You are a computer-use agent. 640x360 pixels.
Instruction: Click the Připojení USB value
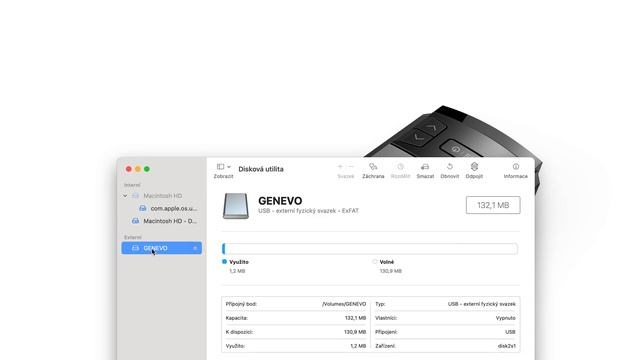click(x=510, y=332)
